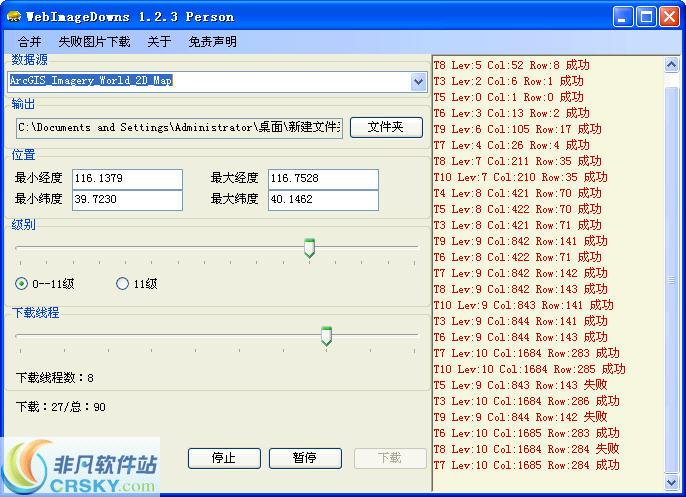Open the 免责声明 menu
This screenshot has height=497, width=686.
point(213,42)
